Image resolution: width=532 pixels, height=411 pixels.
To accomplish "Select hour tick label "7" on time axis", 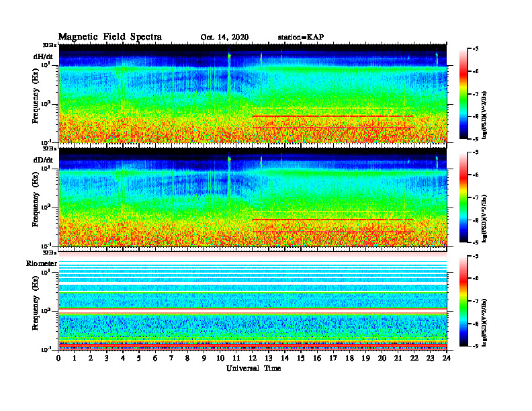I will coord(172,359).
